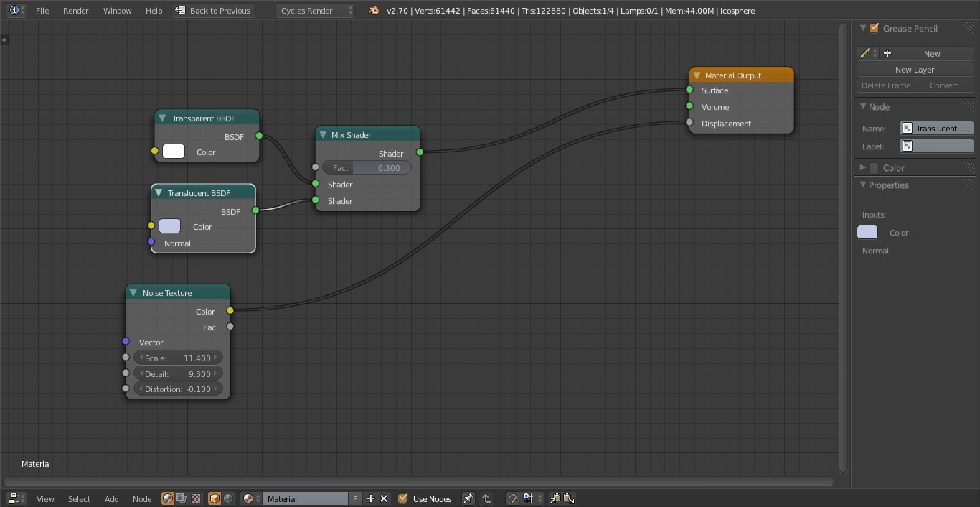Click the Noise Texture Detail field
The height and width of the screenshot is (507, 980).
pyautogui.click(x=177, y=373)
